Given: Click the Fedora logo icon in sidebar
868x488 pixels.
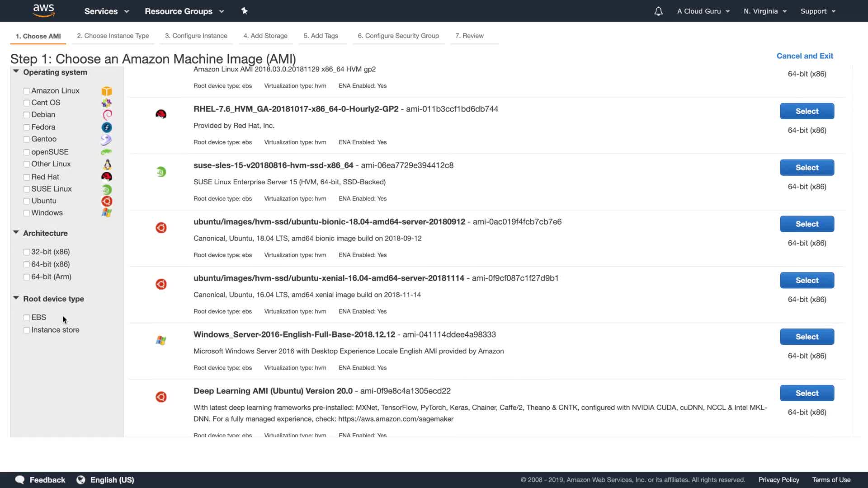Looking at the screenshot, I should point(107,127).
